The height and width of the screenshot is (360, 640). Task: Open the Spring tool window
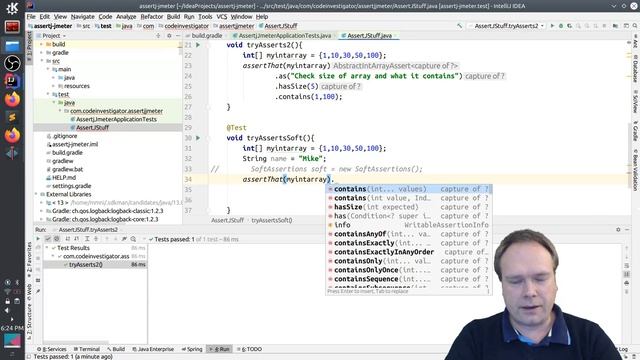tap(192, 349)
